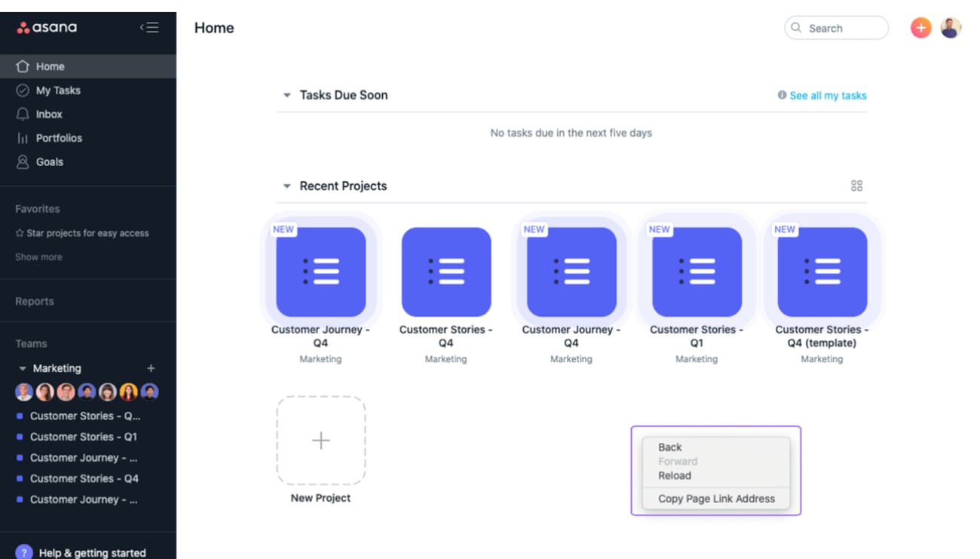Open the Customer Stories - Q4 (template) project tile

coord(822,272)
